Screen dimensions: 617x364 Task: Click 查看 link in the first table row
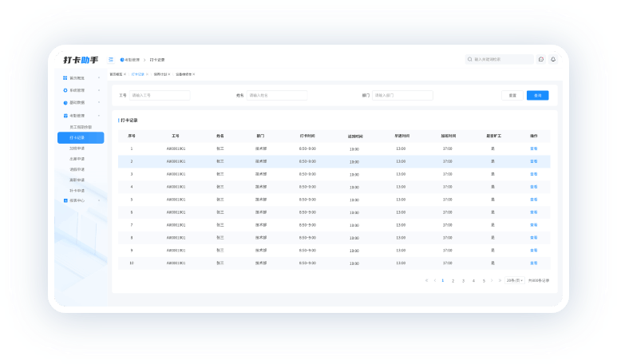pyautogui.click(x=534, y=148)
